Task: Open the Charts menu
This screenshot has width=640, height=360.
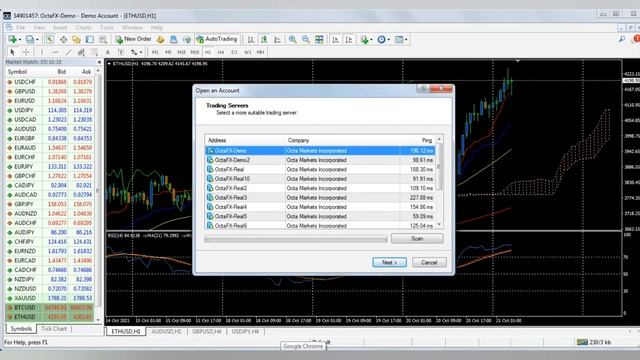Action: 83,27
